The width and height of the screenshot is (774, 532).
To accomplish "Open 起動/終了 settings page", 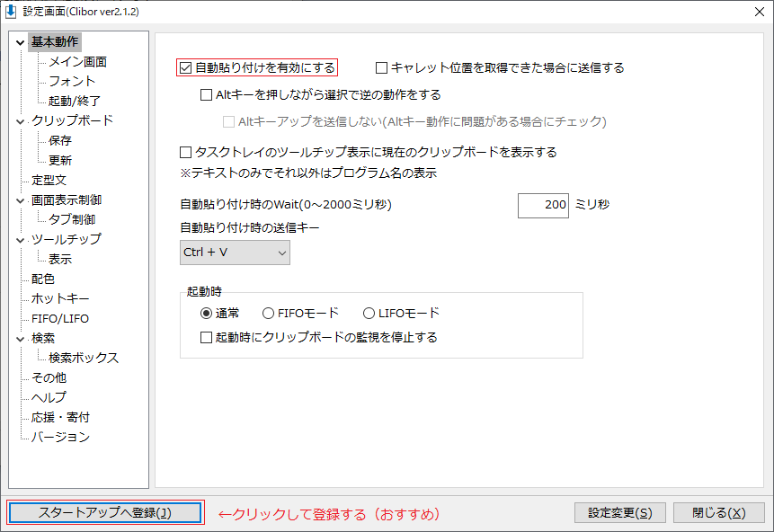I will coord(75,102).
